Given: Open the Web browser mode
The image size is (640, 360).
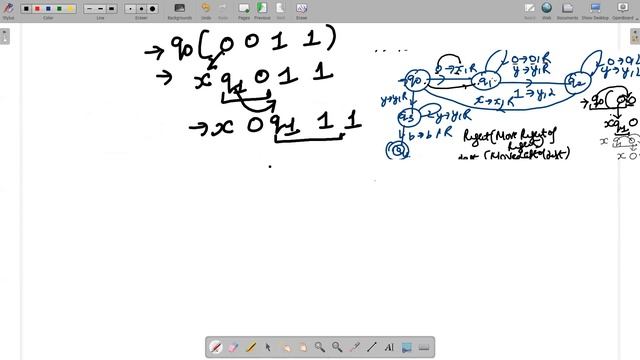Looking at the screenshot, I should click(x=547, y=10).
